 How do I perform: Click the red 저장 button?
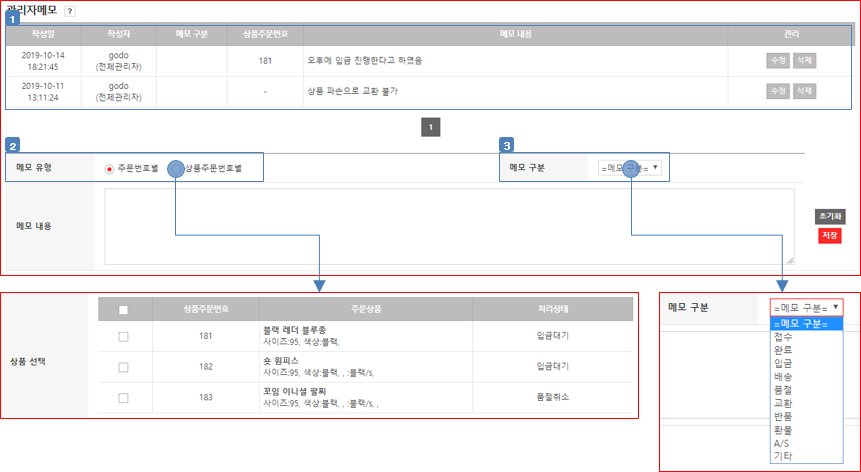pyautogui.click(x=830, y=236)
